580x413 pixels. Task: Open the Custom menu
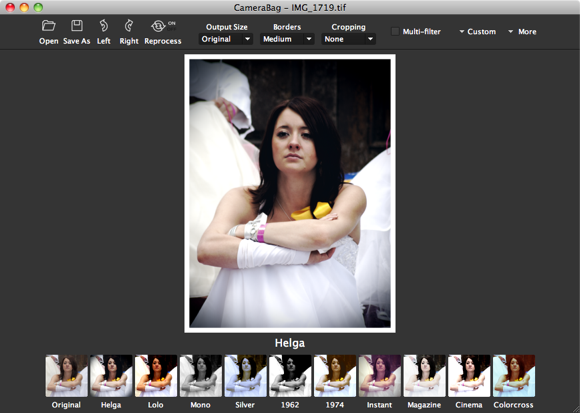[478, 32]
